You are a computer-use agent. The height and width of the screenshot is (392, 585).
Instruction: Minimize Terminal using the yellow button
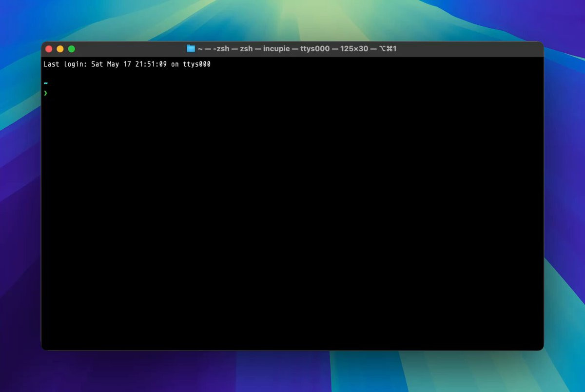click(60, 49)
